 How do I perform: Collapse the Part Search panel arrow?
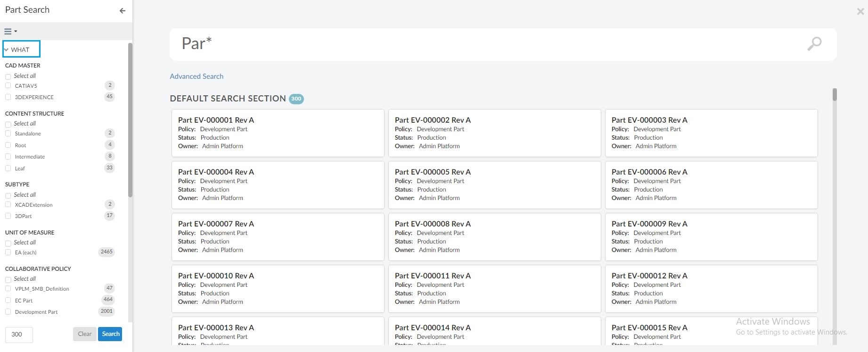pos(123,10)
